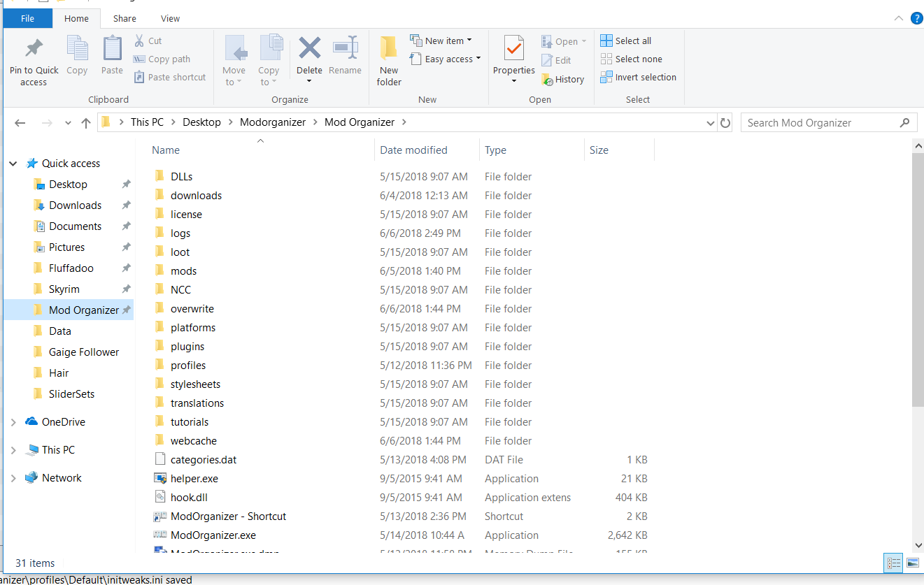924x585 pixels.
Task: Click the Copy ribbon button
Action: click(x=77, y=55)
